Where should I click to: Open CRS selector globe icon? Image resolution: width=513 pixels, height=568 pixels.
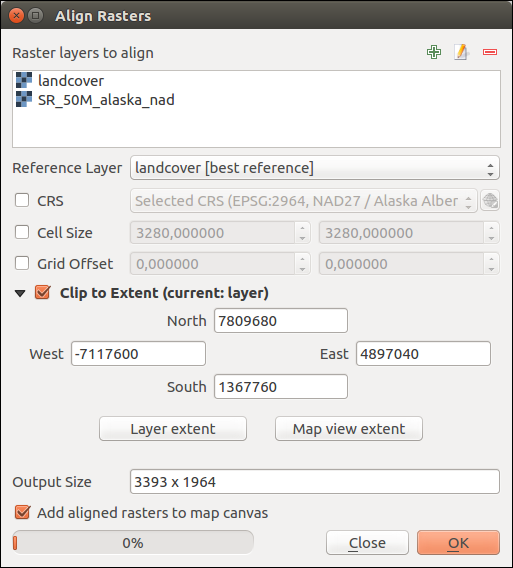(490, 200)
